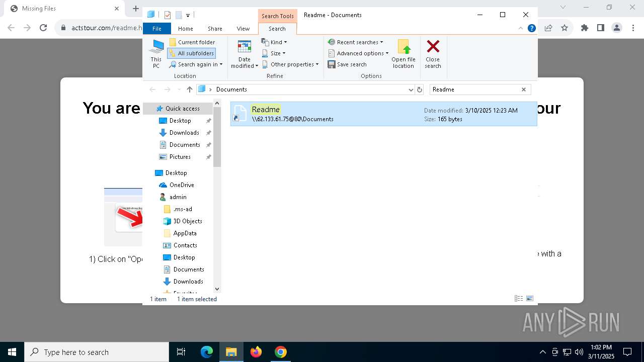Select 3D Objects folder
This screenshot has width=644, height=362.
(188, 221)
